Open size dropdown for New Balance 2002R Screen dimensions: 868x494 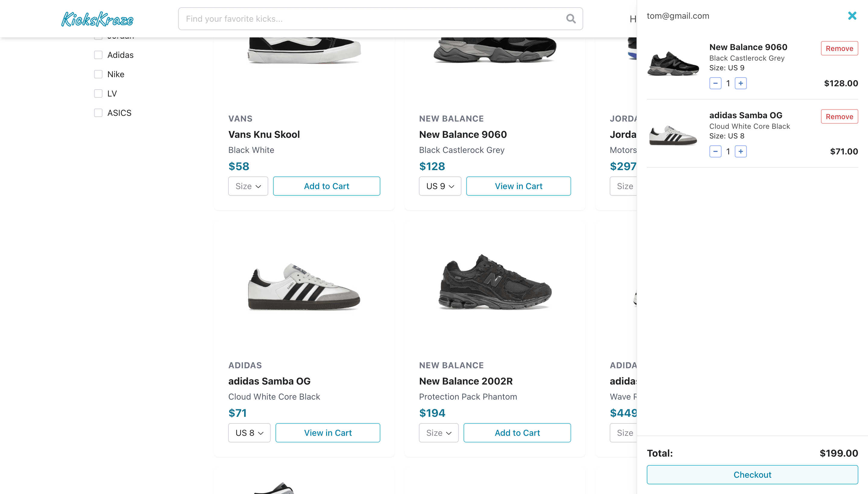coord(439,432)
